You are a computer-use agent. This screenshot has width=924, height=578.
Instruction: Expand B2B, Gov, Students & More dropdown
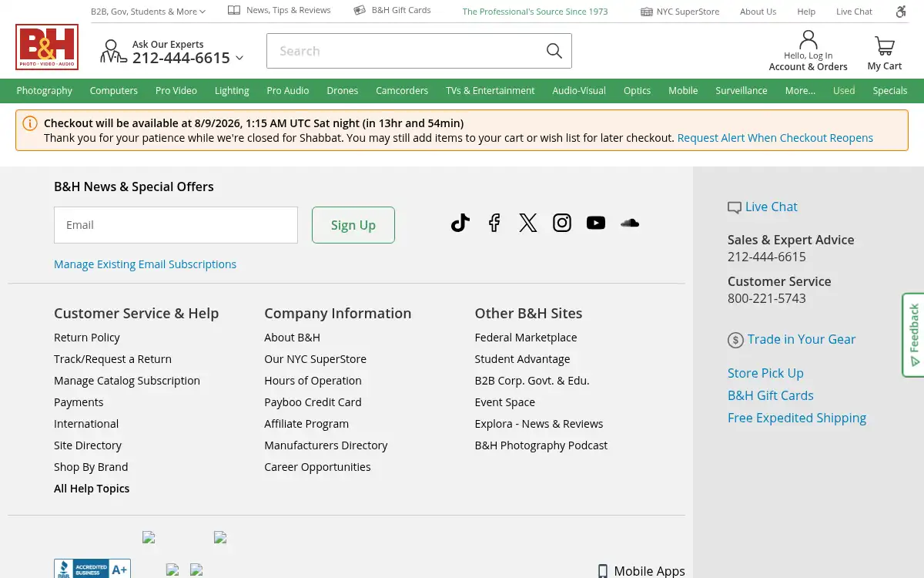pyautogui.click(x=148, y=12)
